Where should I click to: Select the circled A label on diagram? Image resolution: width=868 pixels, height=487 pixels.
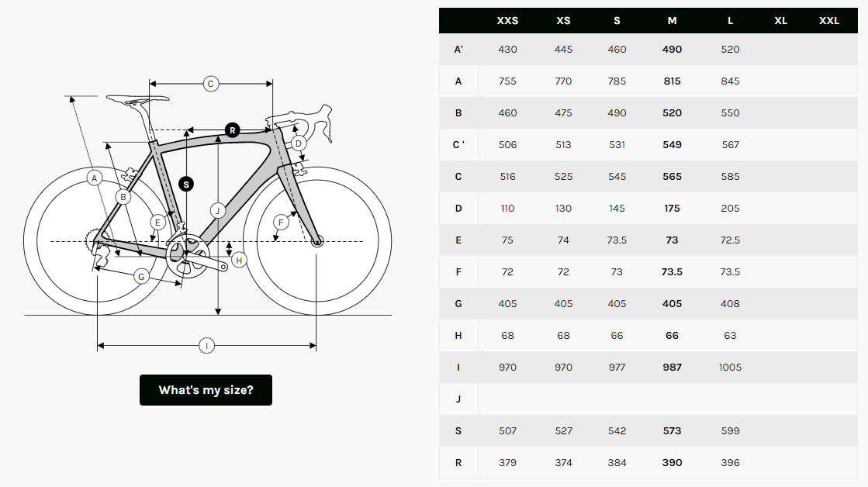pos(95,178)
